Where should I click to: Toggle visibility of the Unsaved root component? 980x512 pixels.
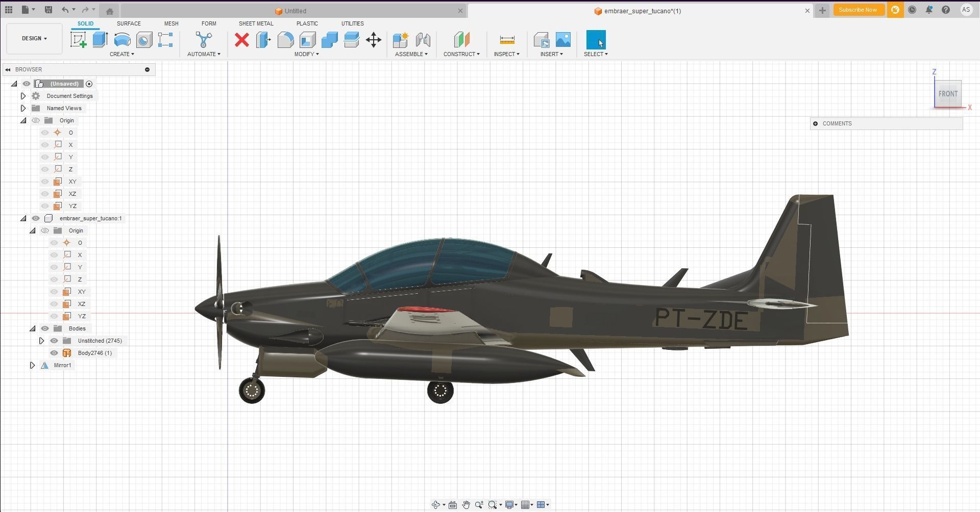coord(27,84)
